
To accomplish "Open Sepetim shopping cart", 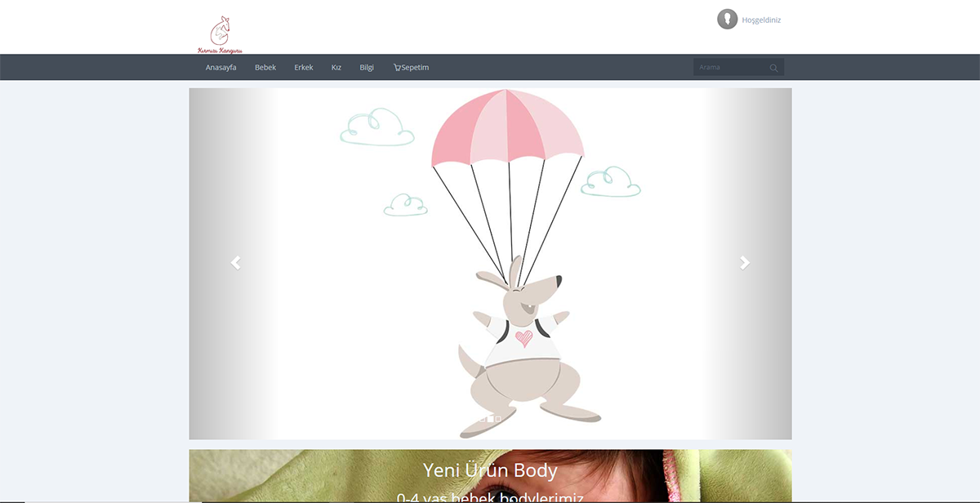I will click(411, 68).
